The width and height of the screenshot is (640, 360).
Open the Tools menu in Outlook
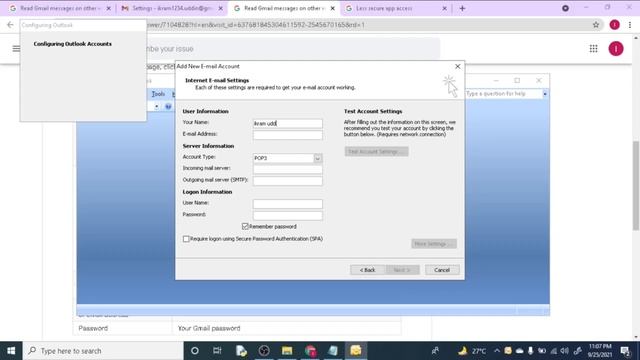[158, 94]
